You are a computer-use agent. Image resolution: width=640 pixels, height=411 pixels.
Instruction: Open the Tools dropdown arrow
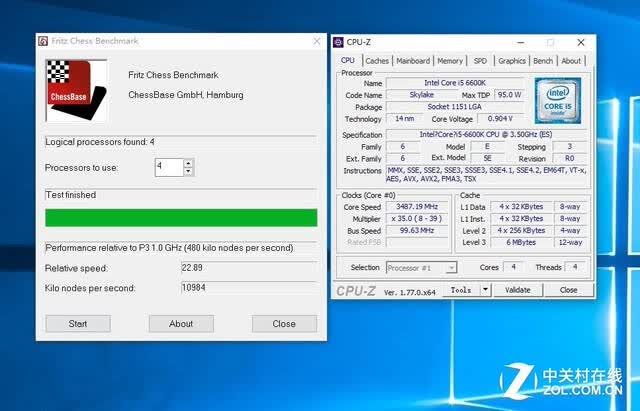[x=485, y=290]
